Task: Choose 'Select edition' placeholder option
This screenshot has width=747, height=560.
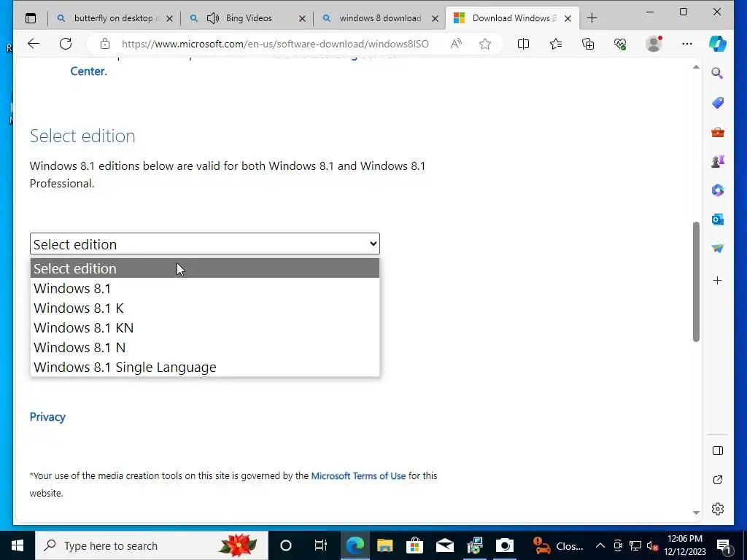Action: (205, 268)
